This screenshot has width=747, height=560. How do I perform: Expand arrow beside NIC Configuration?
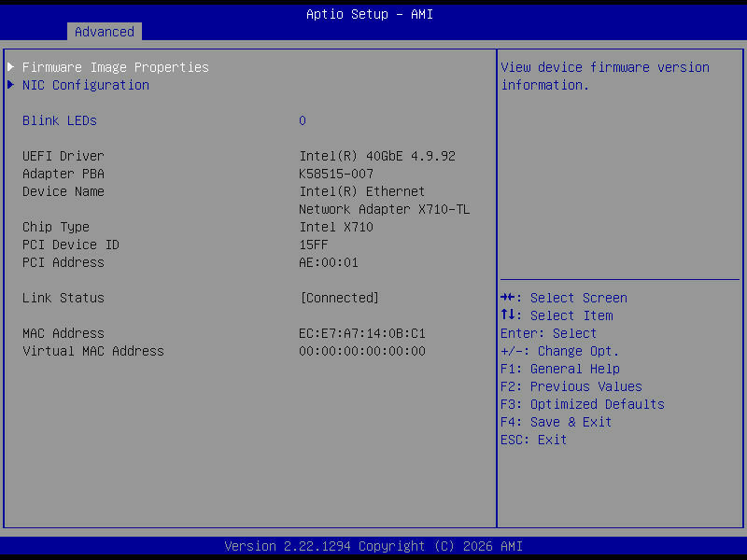11,85
